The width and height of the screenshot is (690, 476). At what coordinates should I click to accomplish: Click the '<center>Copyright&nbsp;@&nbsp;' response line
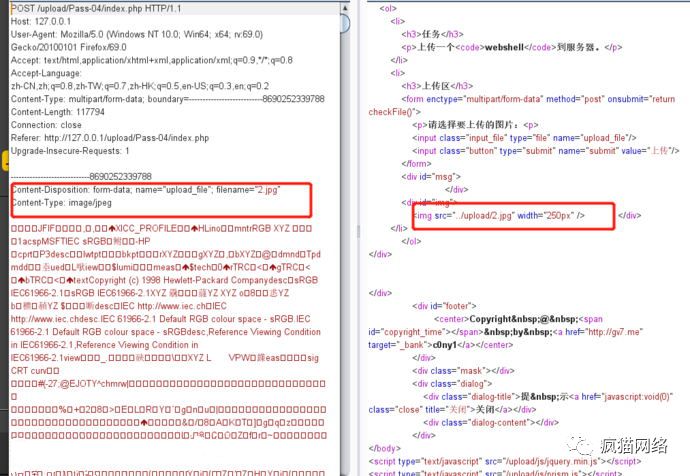518,319
